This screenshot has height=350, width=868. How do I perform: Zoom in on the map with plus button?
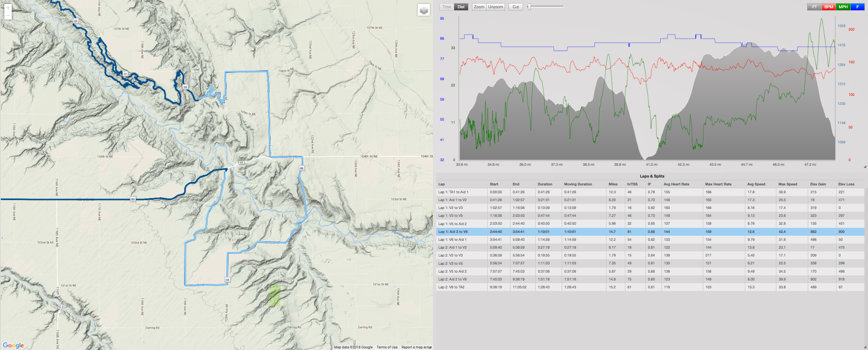[8, 7]
